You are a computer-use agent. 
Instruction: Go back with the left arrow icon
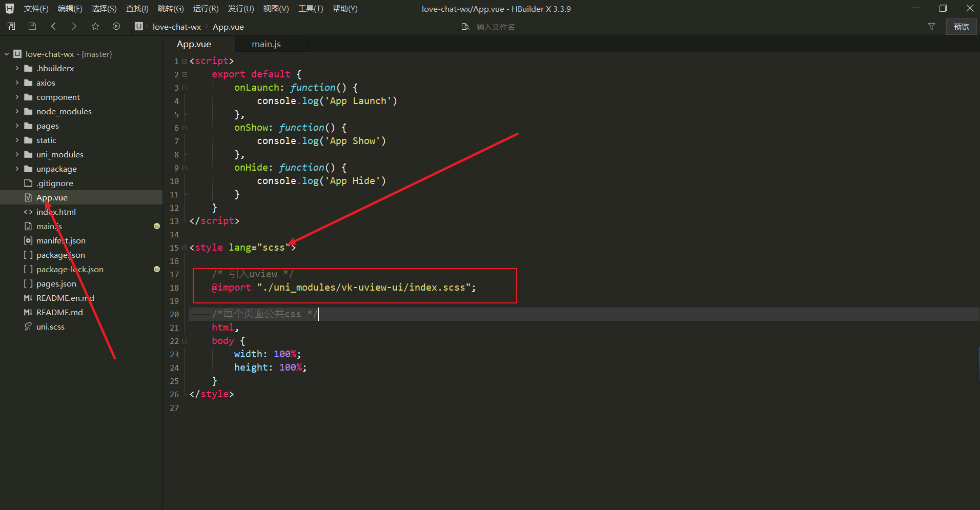pyautogui.click(x=53, y=26)
